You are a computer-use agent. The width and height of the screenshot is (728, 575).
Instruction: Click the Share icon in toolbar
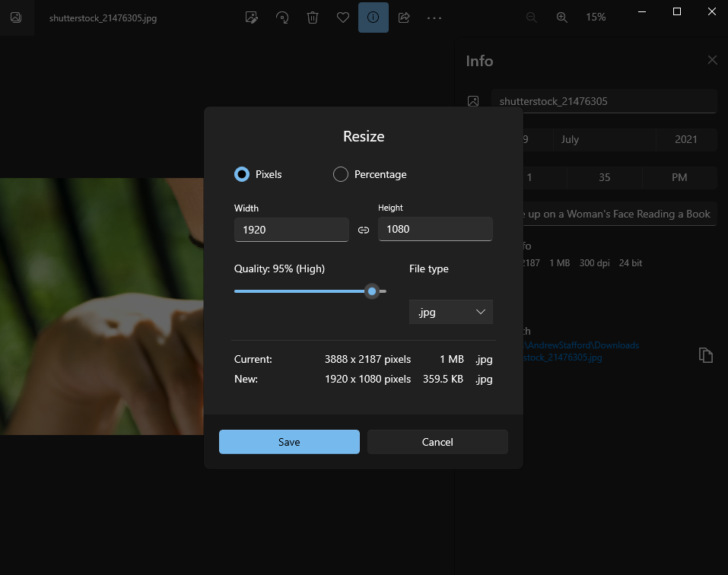(x=404, y=17)
